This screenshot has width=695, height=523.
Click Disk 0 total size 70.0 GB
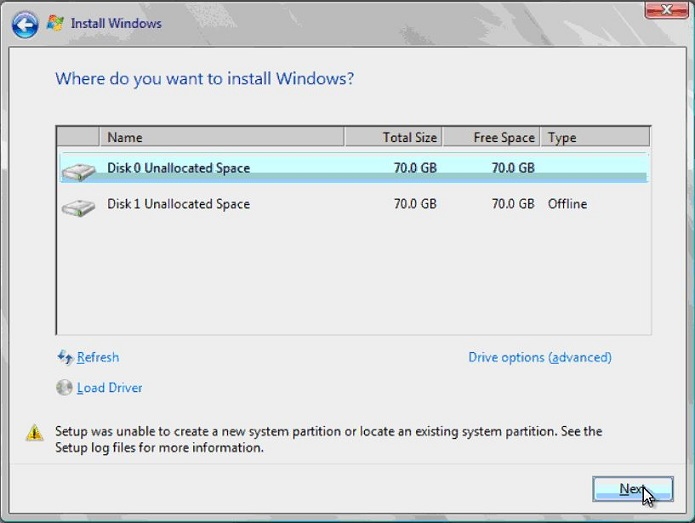pos(415,168)
